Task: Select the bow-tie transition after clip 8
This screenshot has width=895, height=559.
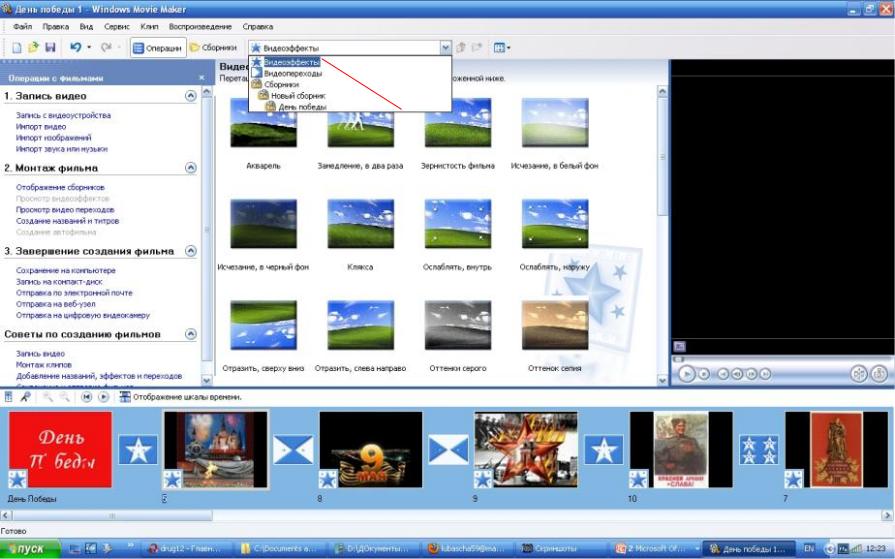Action: (x=449, y=449)
